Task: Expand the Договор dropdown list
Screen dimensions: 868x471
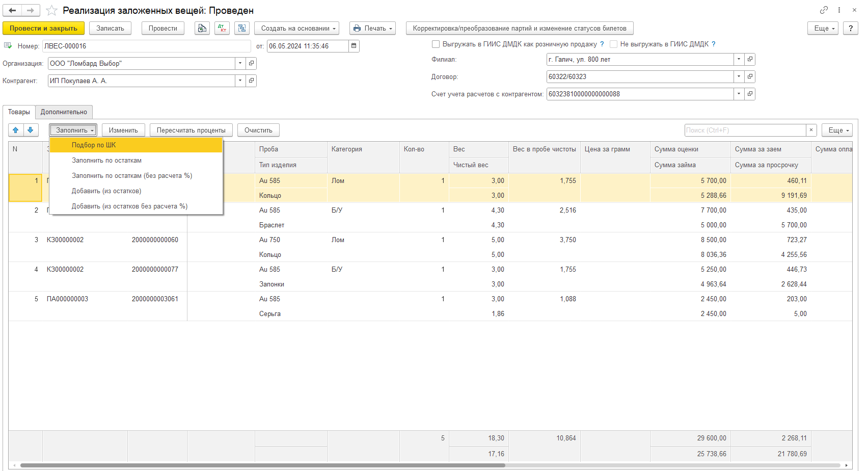Action: coord(739,76)
